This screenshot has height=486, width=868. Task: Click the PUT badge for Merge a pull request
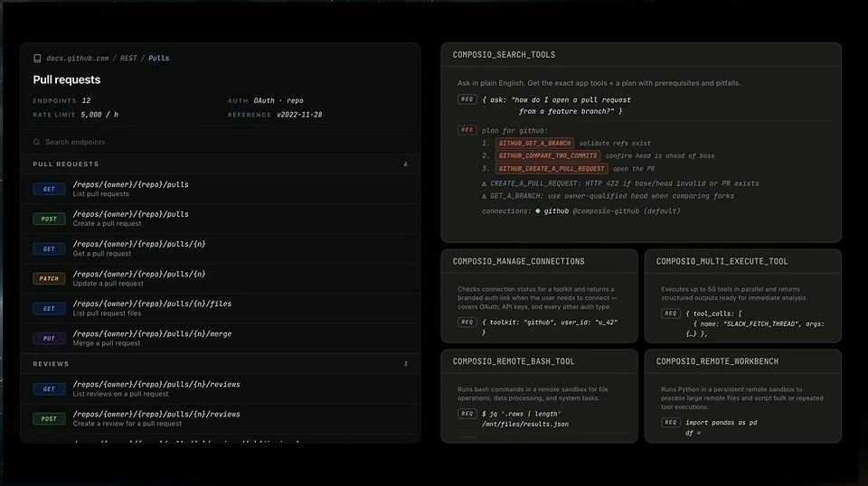pyautogui.click(x=49, y=339)
